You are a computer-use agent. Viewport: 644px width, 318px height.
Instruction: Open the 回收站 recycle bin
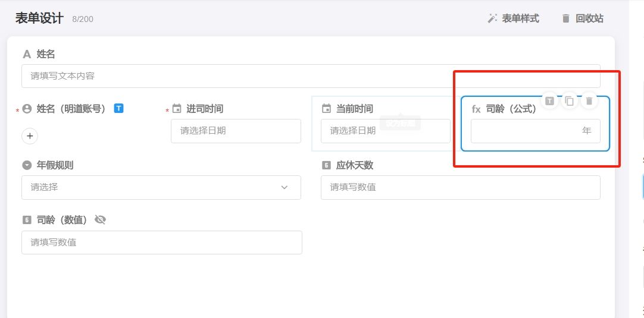(x=582, y=18)
